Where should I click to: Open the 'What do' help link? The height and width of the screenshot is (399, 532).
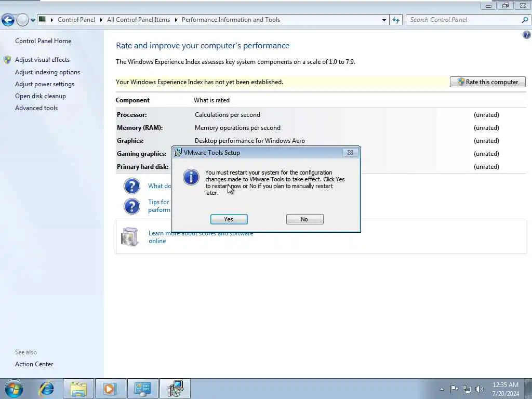pyautogui.click(x=159, y=185)
